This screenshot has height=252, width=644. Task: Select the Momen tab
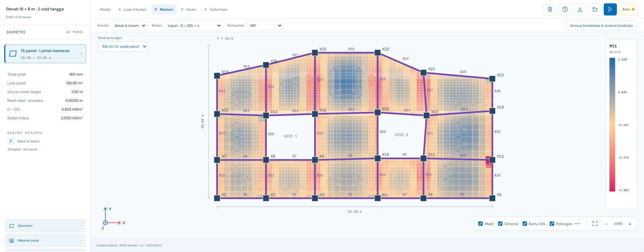tap(164, 9)
